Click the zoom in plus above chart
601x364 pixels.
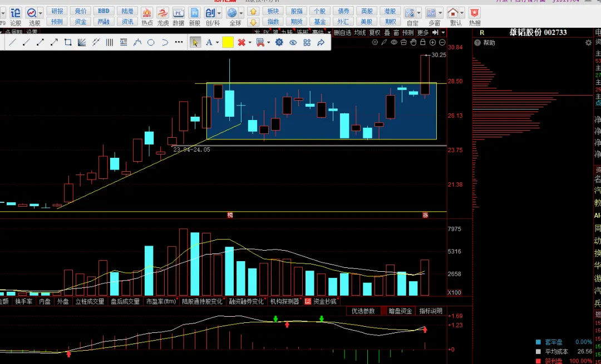tap(432, 42)
